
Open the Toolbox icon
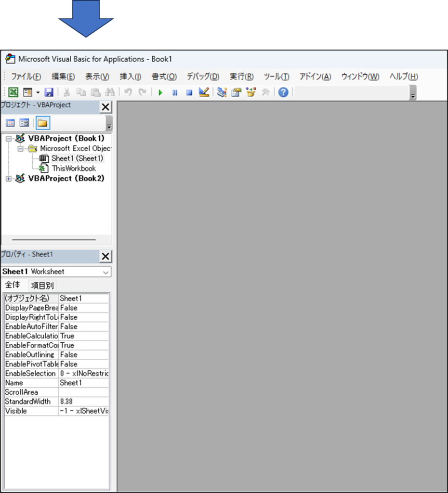tap(265, 92)
